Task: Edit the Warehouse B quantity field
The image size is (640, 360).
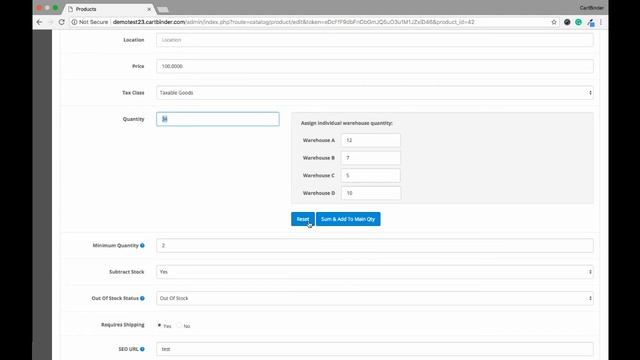Action: point(371,158)
